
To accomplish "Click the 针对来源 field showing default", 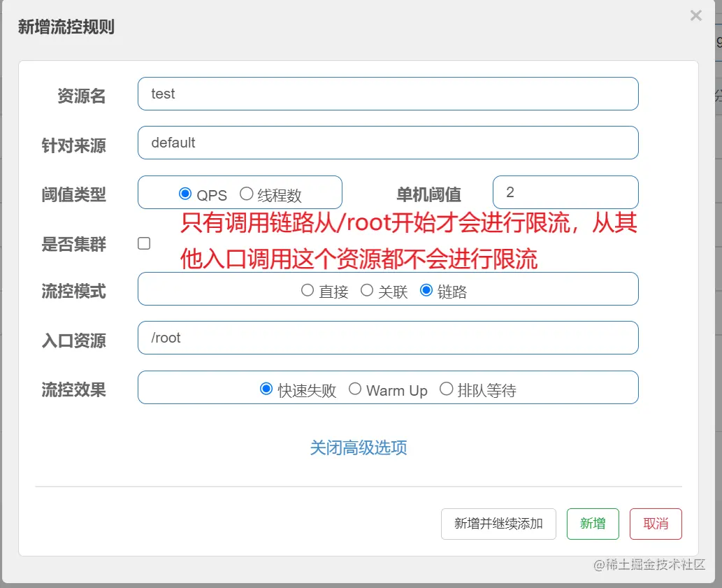I will pyautogui.click(x=388, y=142).
